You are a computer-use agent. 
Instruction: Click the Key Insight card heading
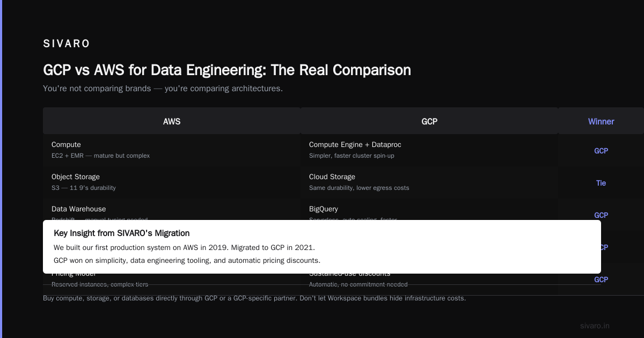[122, 233]
